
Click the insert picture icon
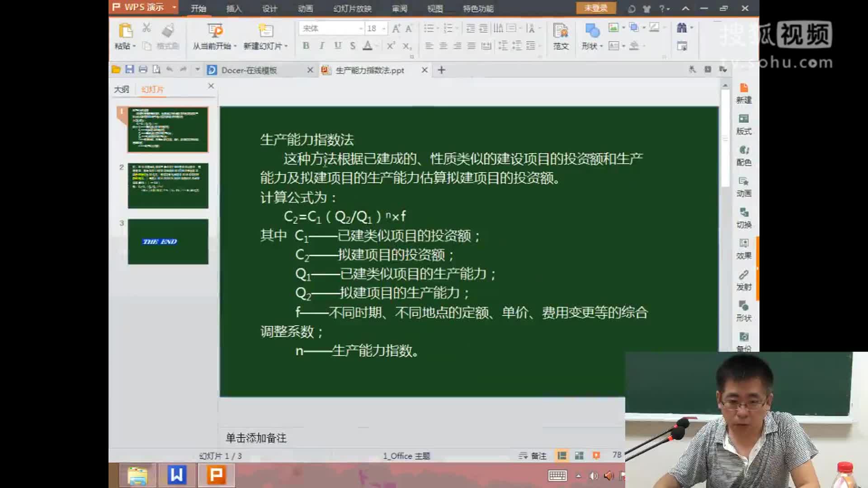coord(613,28)
